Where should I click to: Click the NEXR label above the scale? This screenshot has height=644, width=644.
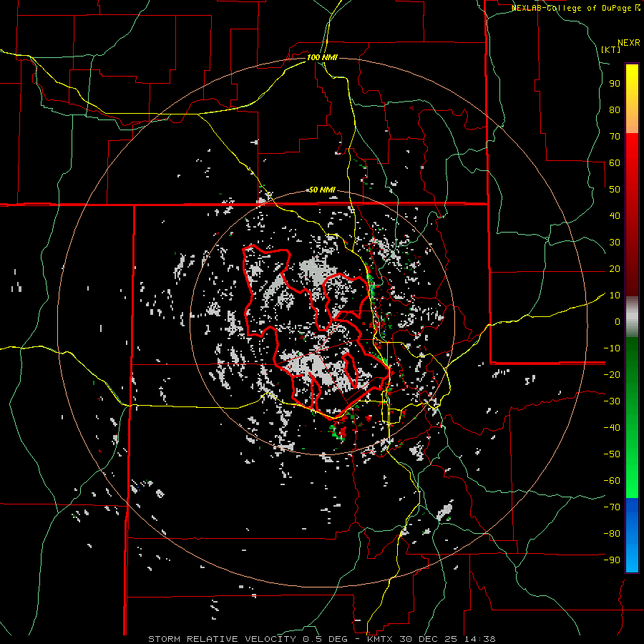point(629,43)
